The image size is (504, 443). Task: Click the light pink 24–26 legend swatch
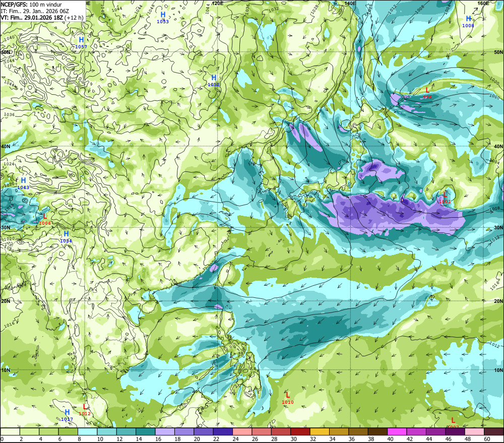[x=242, y=432]
